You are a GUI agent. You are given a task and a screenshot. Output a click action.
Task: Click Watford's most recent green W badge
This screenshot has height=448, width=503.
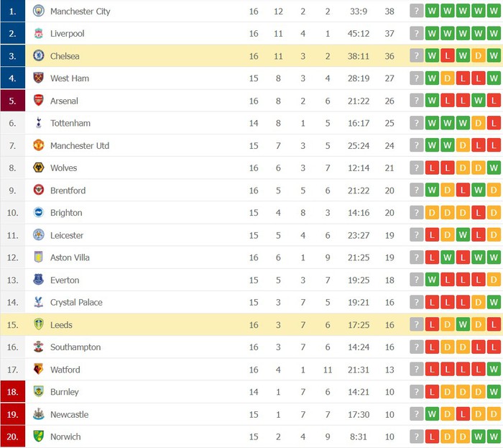coord(494,369)
